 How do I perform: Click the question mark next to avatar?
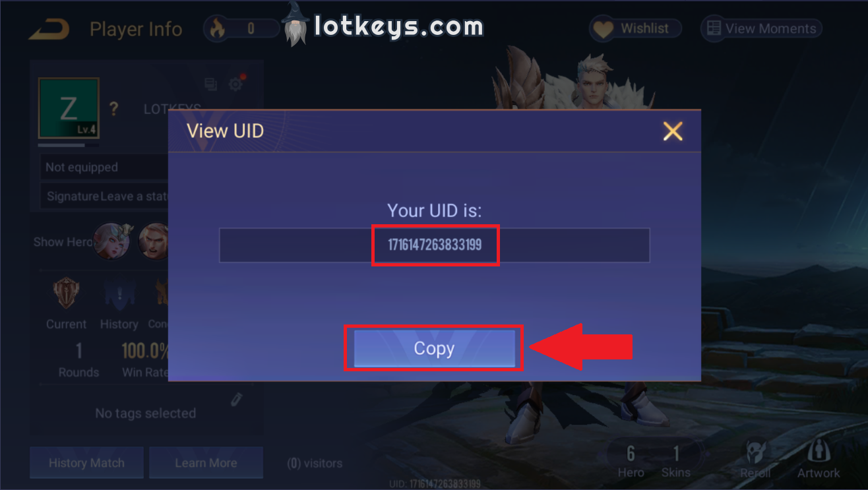[x=113, y=109]
